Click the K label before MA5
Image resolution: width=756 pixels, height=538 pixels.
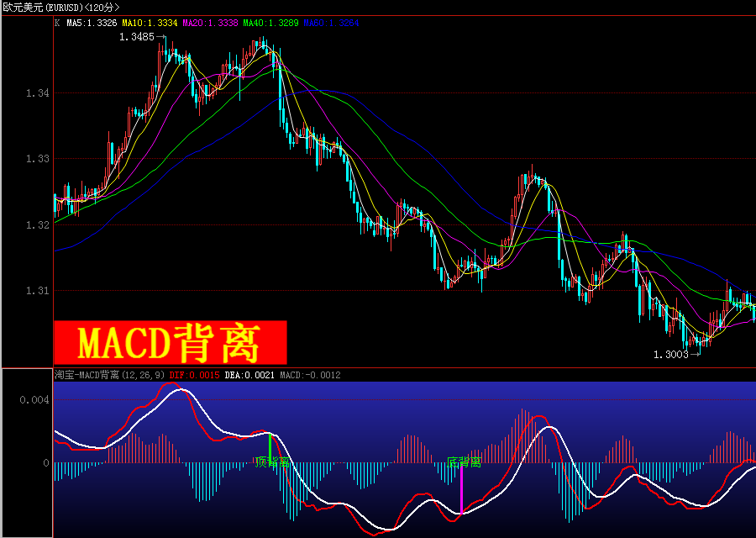(x=57, y=23)
